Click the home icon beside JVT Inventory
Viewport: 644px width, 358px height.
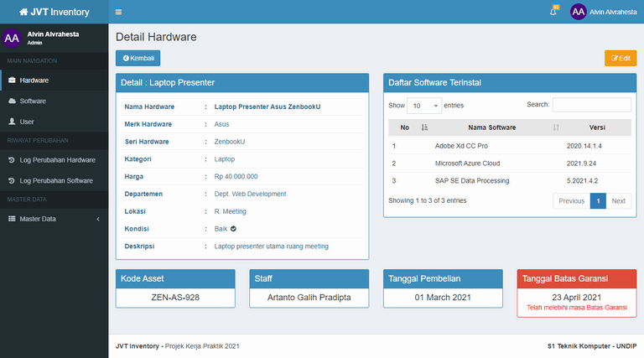[x=23, y=12]
